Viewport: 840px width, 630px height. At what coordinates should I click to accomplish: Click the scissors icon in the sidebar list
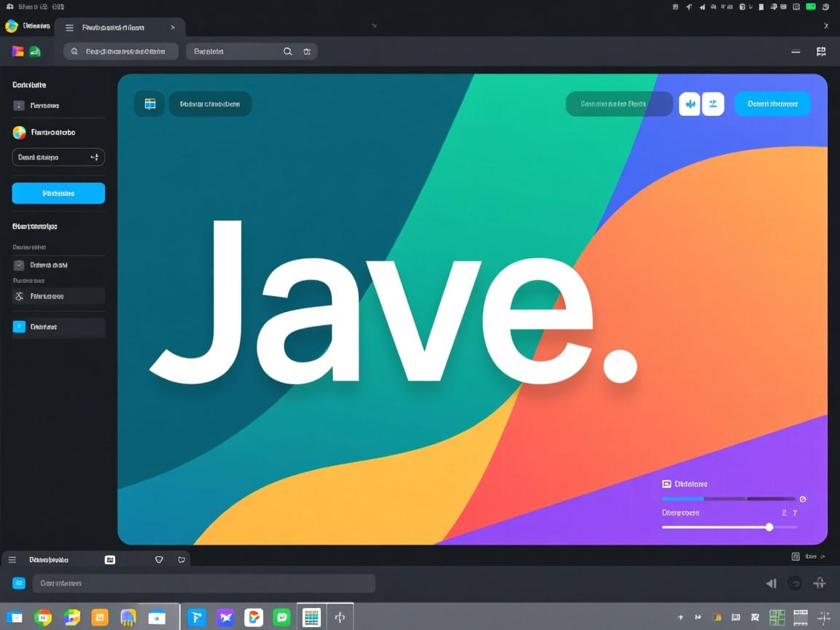[x=20, y=296]
